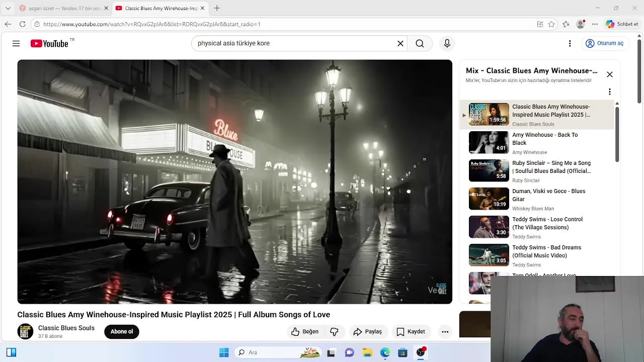644x362 pixels.
Task: Save the video with Kaydet
Action: click(411, 332)
